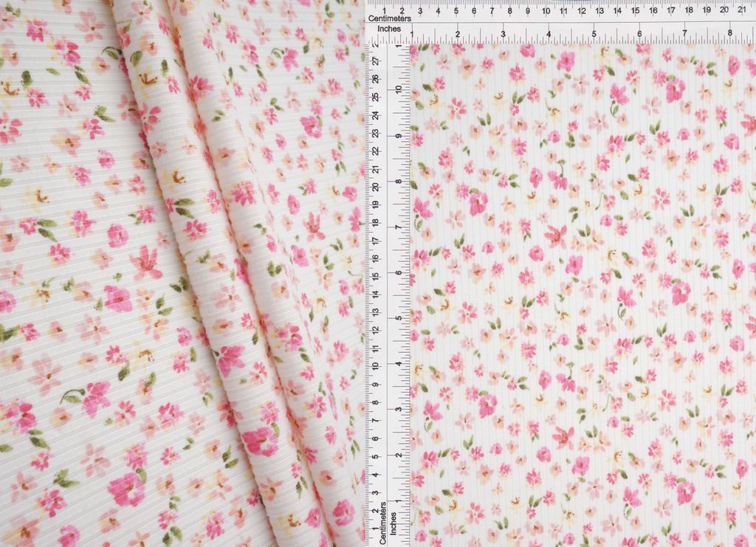This screenshot has width=756, height=547.
Task: Click number 27 on the vertical centimeter ruler
Action: [376, 61]
